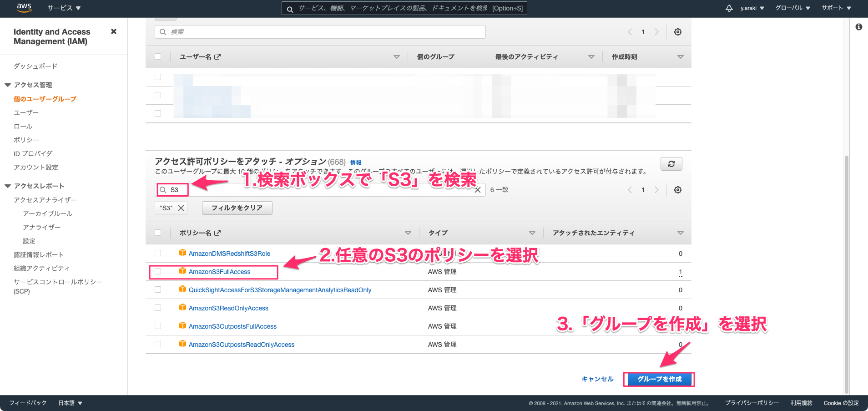Open the AWS home logo
Viewport: 868px width, 411px height.
coord(24,7)
